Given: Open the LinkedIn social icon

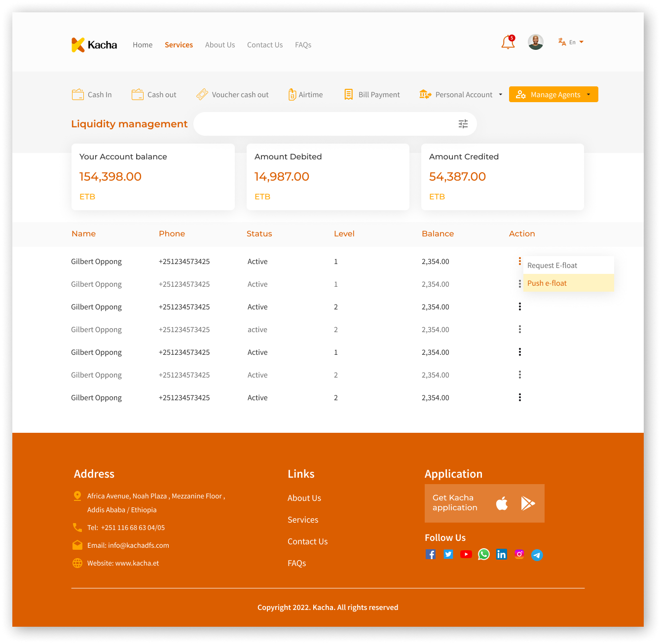Looking at the screenshot, I should 501,555.
